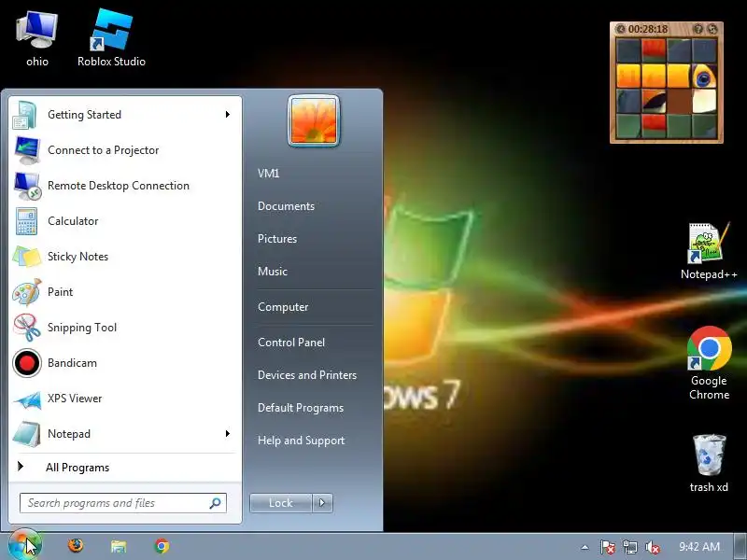Select Sticky Notes label
The image size is (747, 560).
click(x=78, y=257)
